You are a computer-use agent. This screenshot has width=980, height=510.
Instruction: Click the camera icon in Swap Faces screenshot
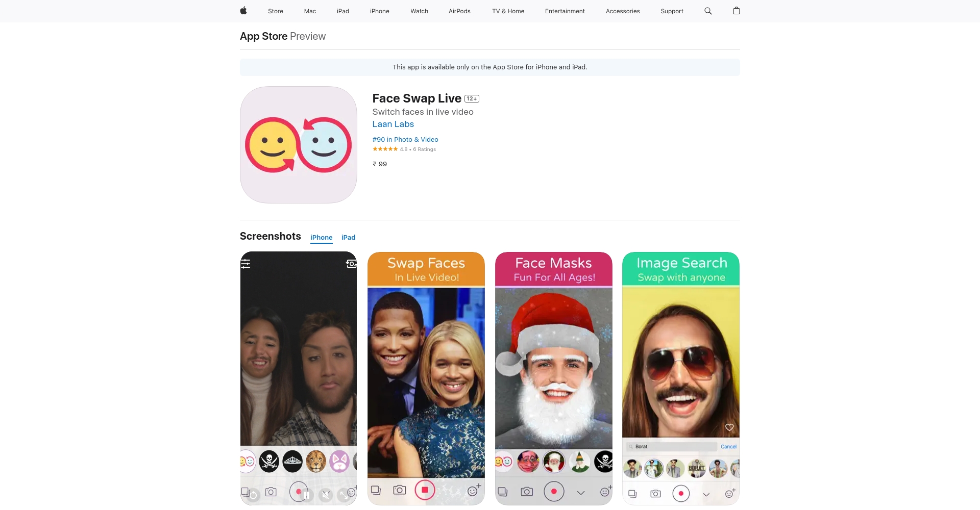point(400,490)
